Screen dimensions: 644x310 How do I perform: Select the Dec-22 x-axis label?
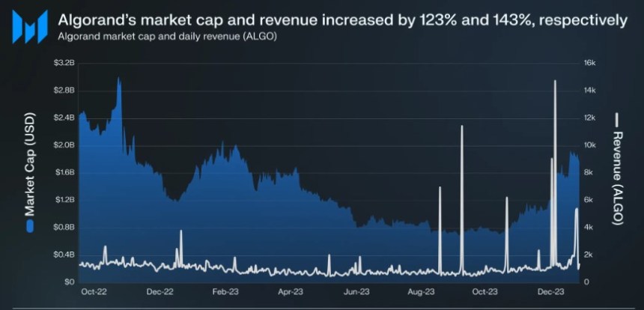[x=160, y=292]
